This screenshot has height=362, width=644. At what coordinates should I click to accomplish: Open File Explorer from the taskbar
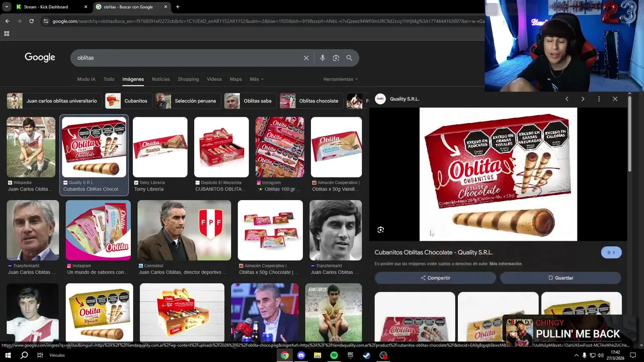(x=317, y=355)
